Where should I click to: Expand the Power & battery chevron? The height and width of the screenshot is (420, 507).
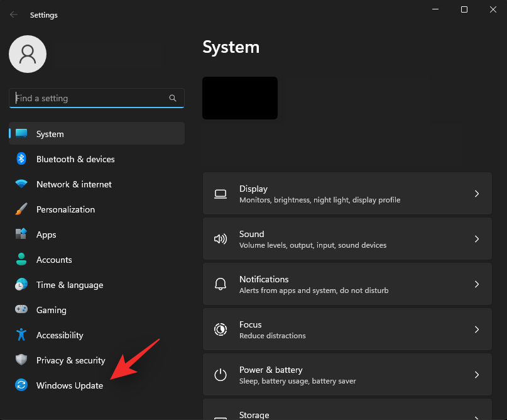click(476, 375)
